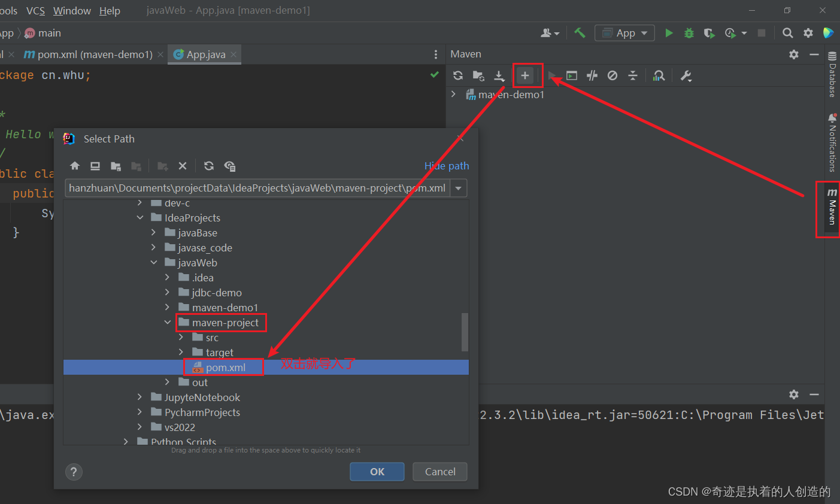This screenshot has height=504, width=840.
Task: Expand javaBase folder node
Action: coord(154,233)
